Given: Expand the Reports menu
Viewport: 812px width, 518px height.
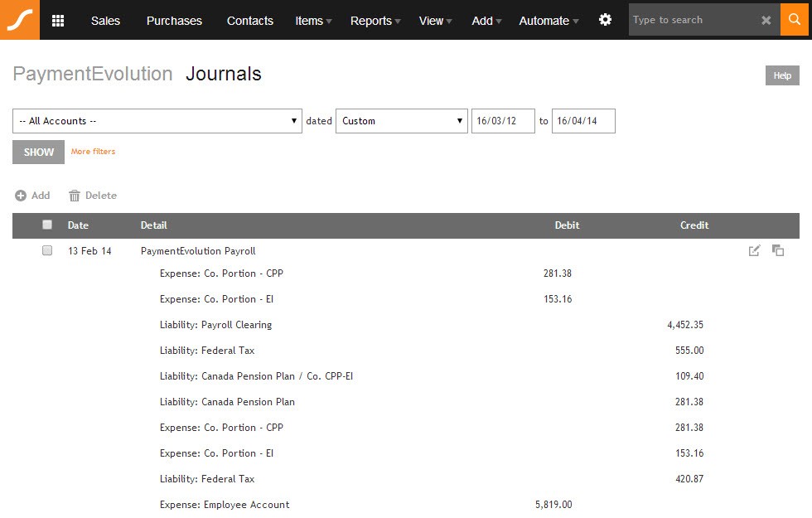Looking at the screenshot, I should coord(375,21).
